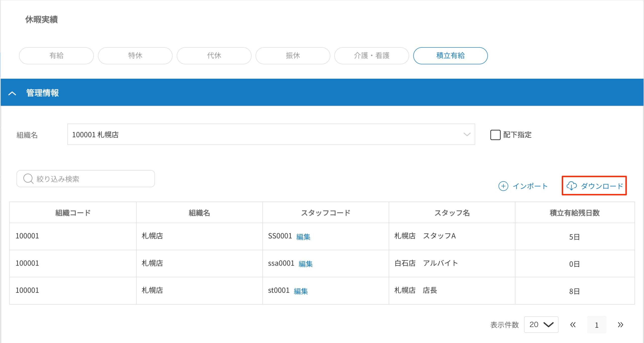
Task: Click inside the 絞り込み検索 search field
Action: 86,179
